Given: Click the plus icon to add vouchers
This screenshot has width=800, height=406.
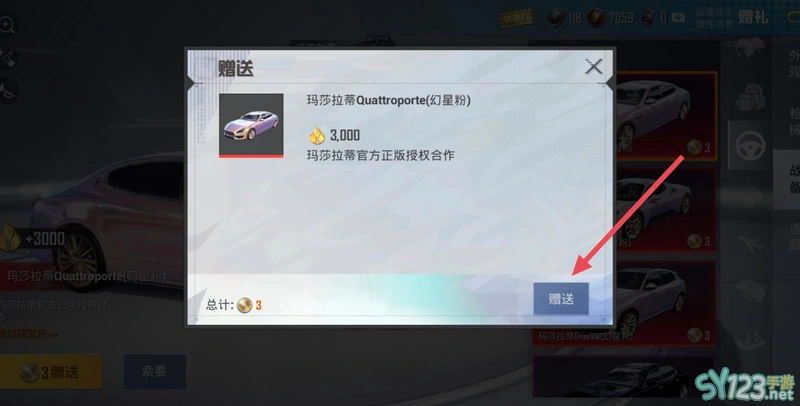Looking at the screenshot, I should point(678,18).
